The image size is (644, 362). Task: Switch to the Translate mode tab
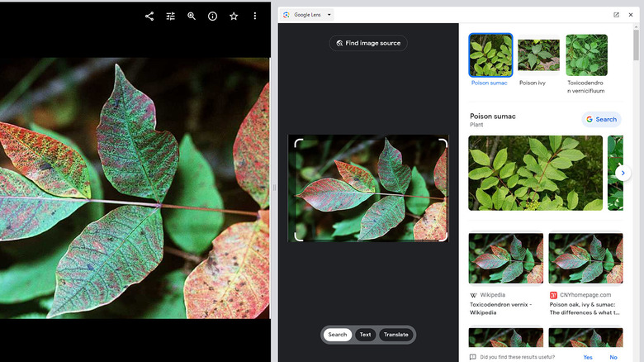pos(395,335)
